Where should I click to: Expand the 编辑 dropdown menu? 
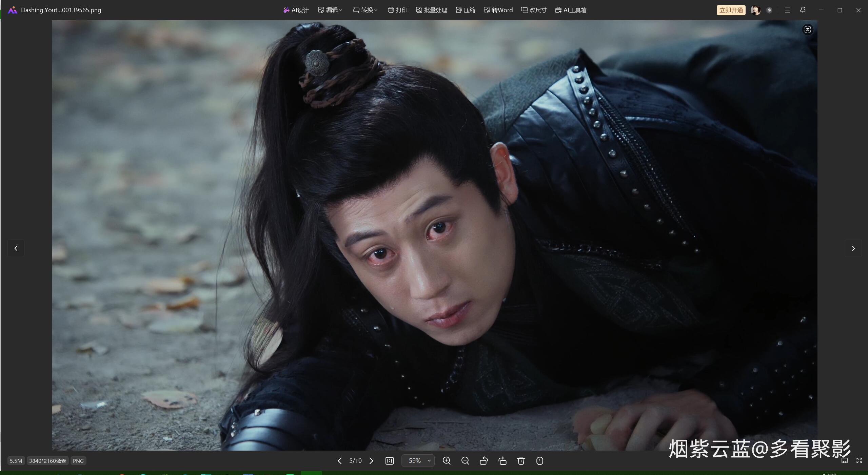tap(330, 10)
